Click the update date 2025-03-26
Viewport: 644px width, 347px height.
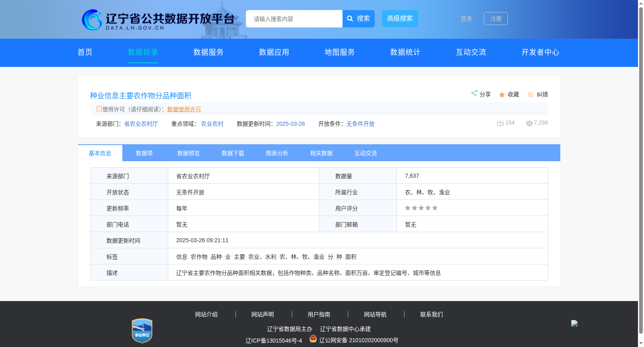[x=291, y=124]
